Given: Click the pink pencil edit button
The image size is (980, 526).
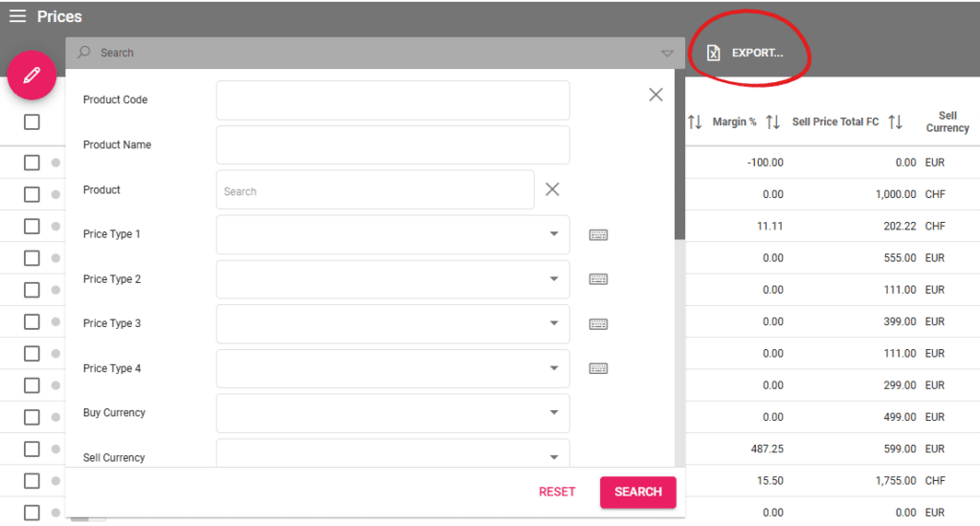Looking at the screenshot, I should pos(32,76).
